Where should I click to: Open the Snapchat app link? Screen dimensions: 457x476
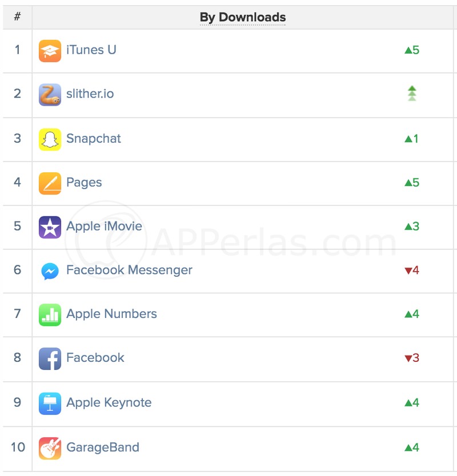[94, 139]
